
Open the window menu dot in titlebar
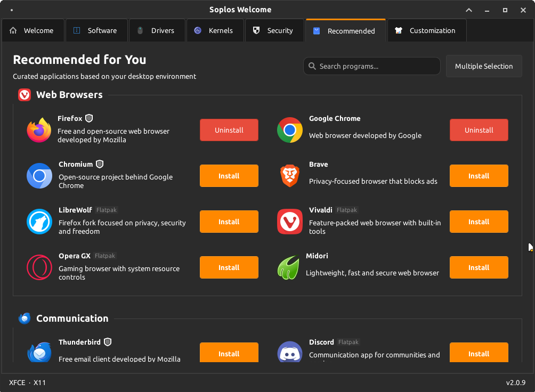[12, 10]
